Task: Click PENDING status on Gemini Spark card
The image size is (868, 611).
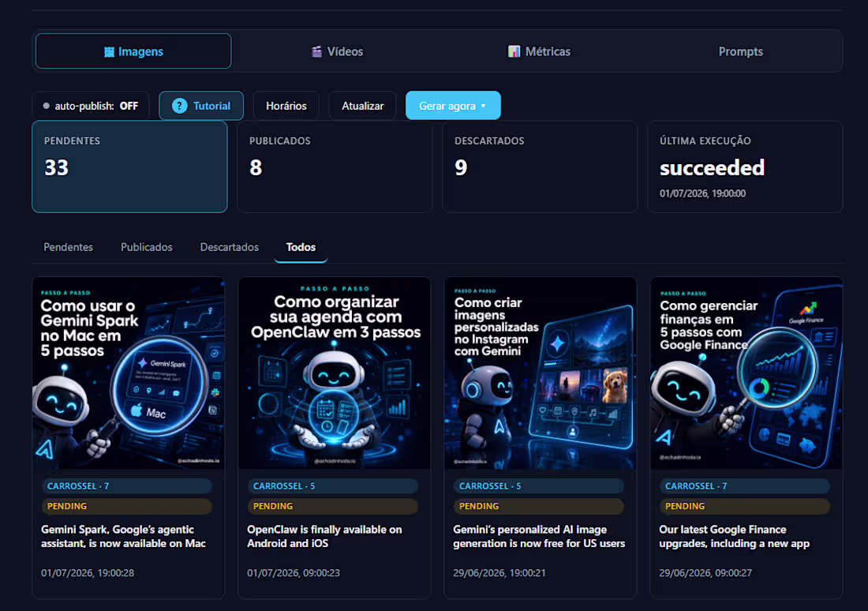Action: click(x=127, y=506)
